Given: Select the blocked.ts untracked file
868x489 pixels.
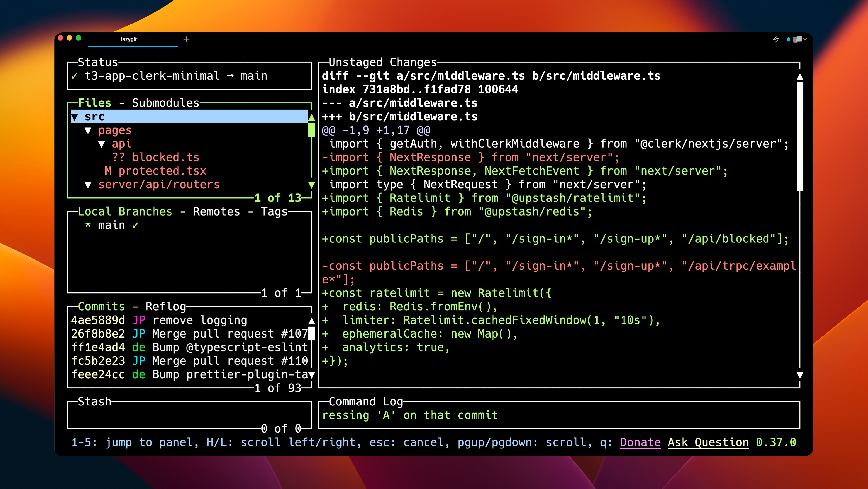Looking at the screenshot, I should tap(156, 158).
